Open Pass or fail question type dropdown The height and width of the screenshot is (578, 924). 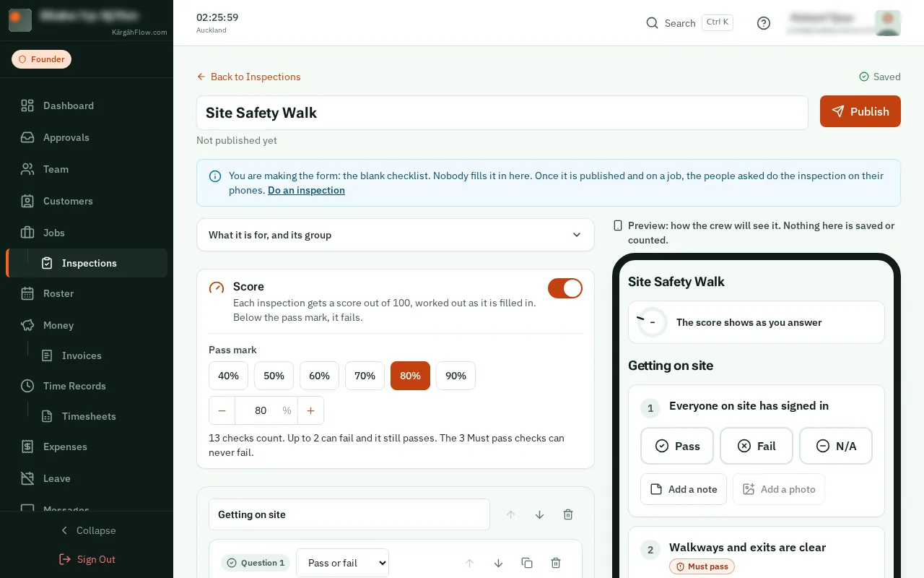point(342,563)
